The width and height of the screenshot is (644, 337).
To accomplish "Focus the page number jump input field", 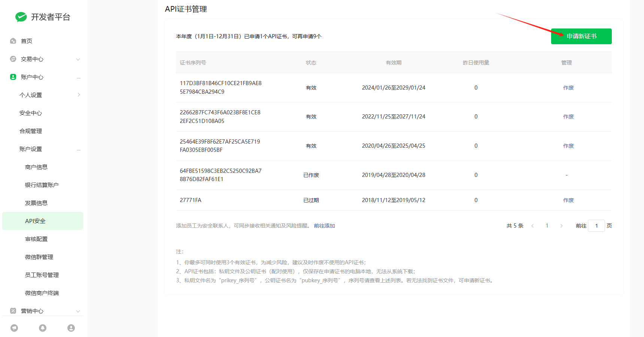I will tap(596, 226).
